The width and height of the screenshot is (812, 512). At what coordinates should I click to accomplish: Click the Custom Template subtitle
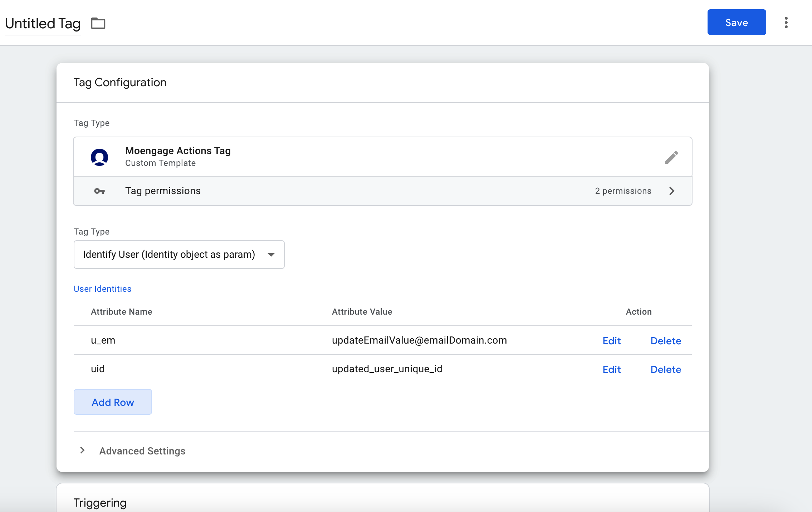point(160,163)
